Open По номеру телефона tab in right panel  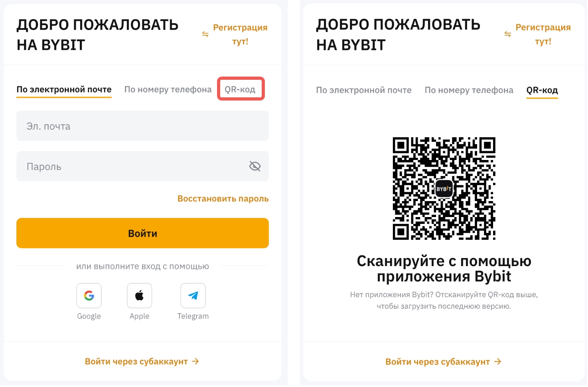click(469, 90)
